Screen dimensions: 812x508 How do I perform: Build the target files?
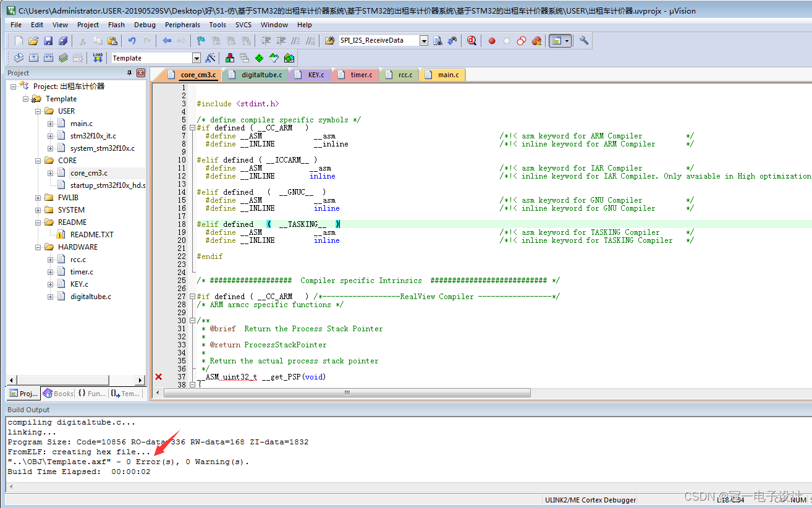point(33,58)
